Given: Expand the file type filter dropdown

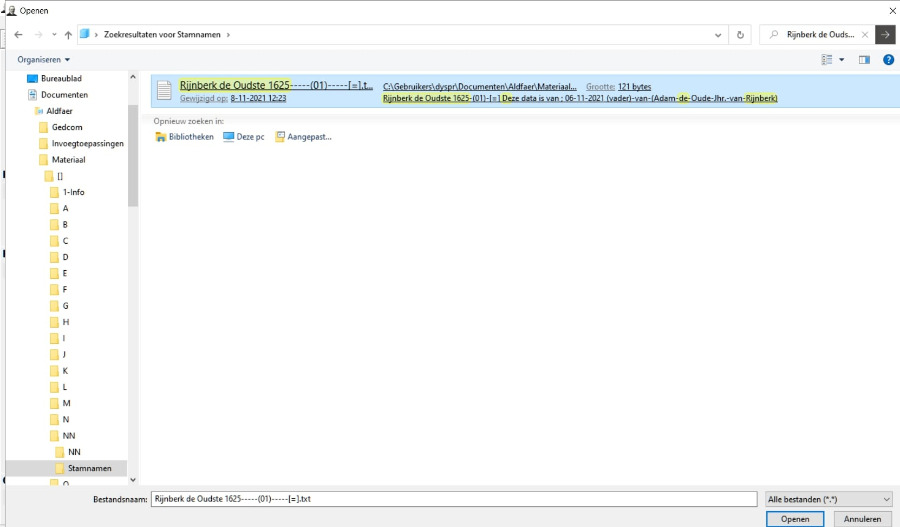Looking at the screenshot, I should pyautogui.click(x=827, y=499).
